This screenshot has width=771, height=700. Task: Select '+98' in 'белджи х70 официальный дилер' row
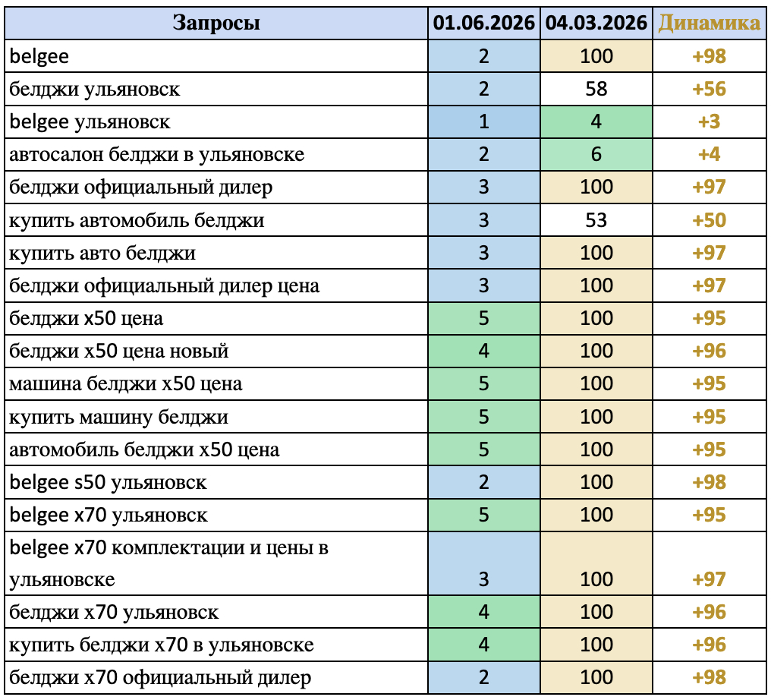(x=709, y=677)
